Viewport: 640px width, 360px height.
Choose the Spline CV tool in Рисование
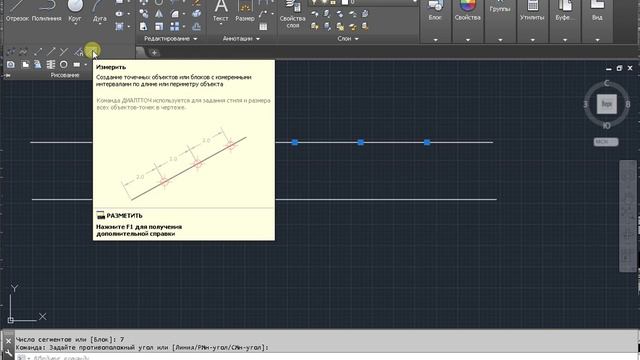coord(24,52)
